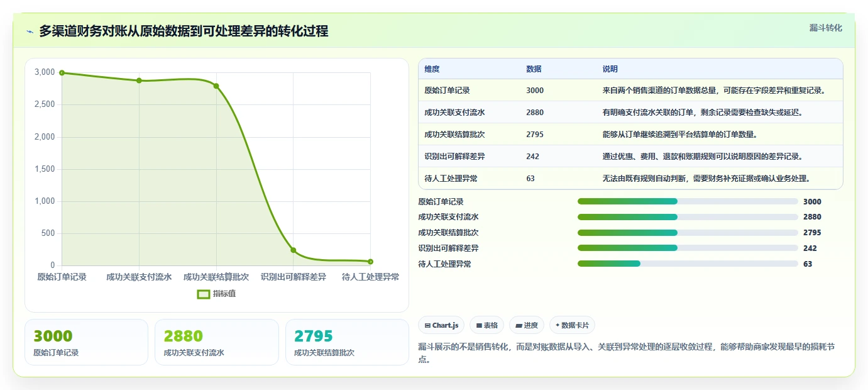Click the 识别出可解释差异 progress bar
Screen dimensions: 868x390
pyautogui.click(x=688, y=248)
